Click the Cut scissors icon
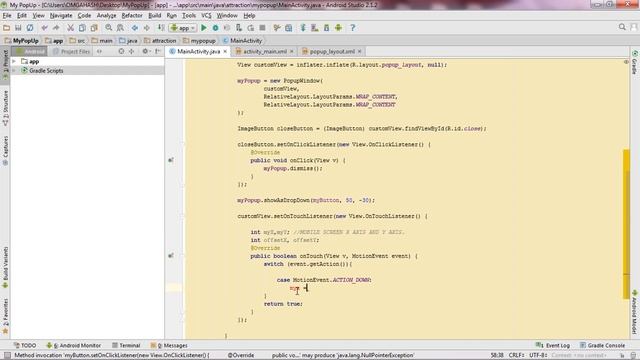 click(x=70, y=28)
